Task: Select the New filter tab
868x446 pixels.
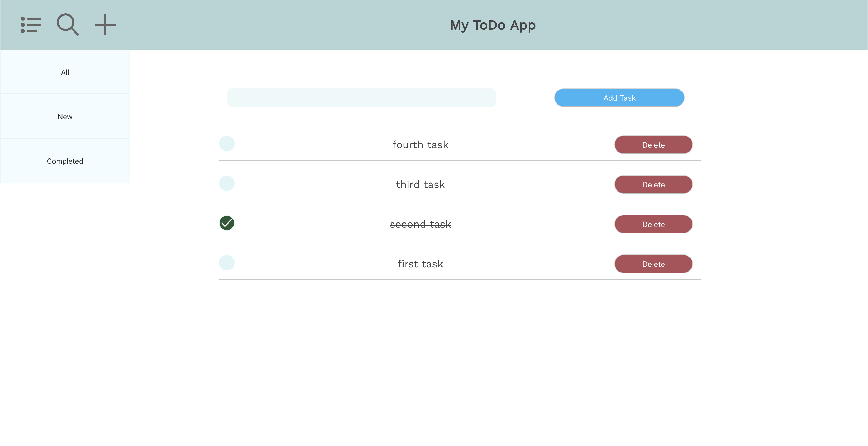Action: 65,117
